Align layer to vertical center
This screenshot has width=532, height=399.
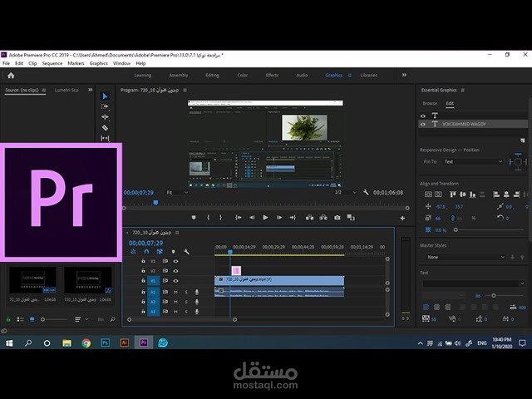pyautogui.click(x=429, y=195)
